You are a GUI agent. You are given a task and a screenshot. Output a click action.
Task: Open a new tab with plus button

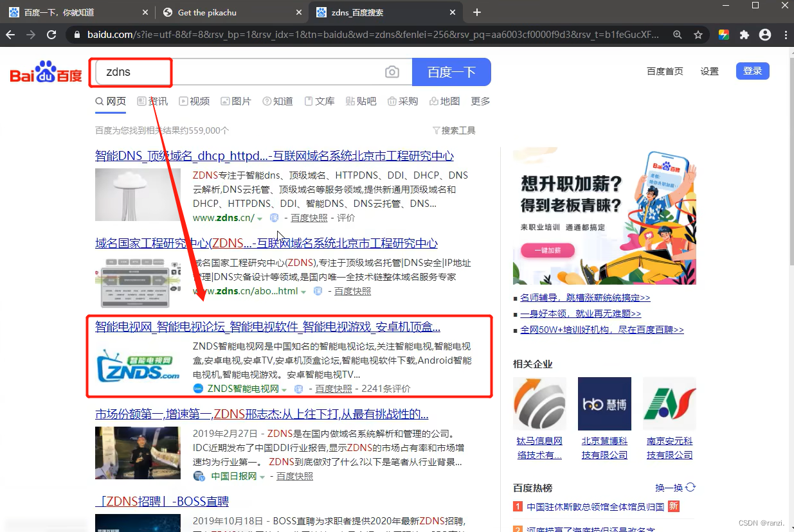point(476,12)
